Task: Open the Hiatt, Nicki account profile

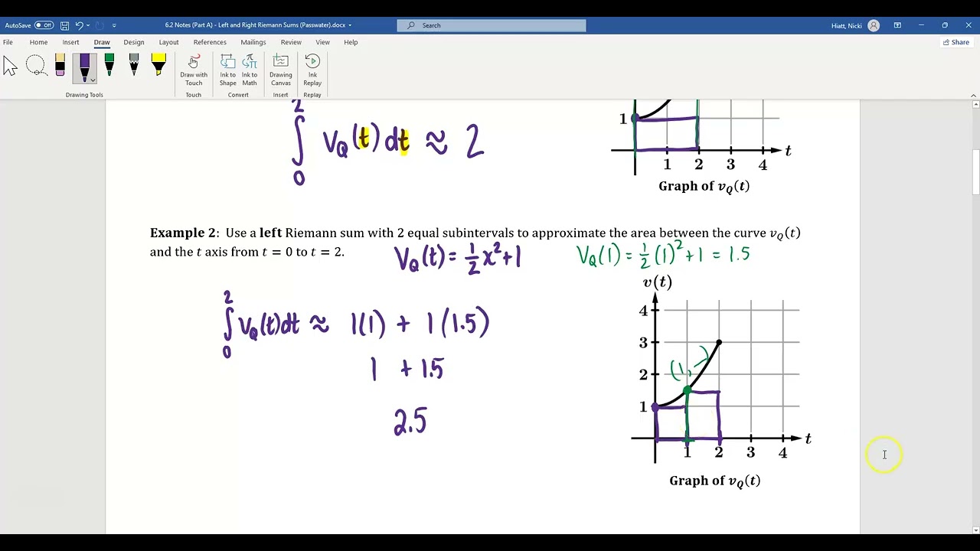Action: coord(854,25)
